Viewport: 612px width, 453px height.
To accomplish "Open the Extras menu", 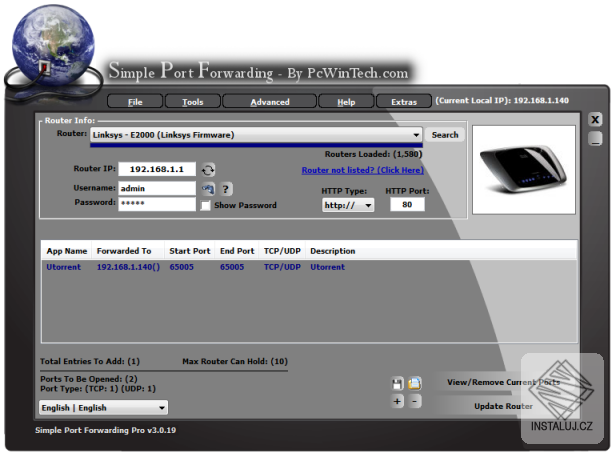I will 404,102.
